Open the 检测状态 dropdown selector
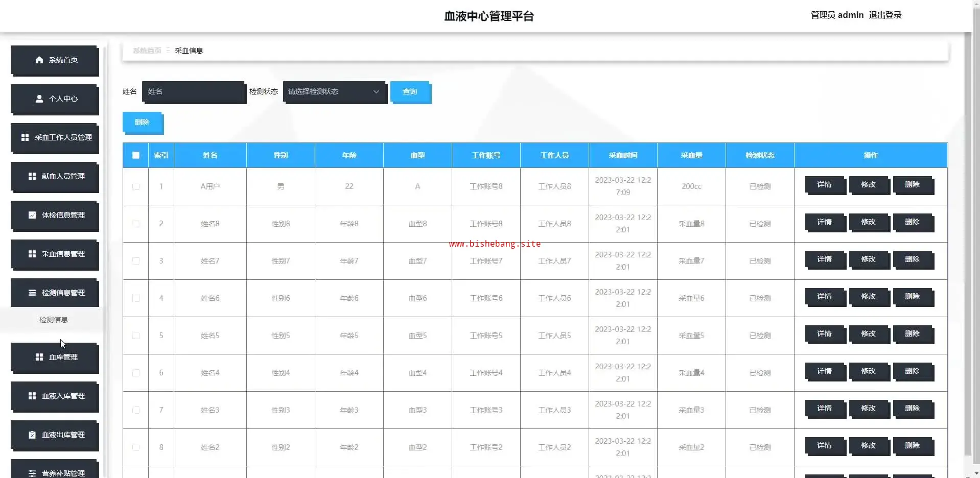 point(334,92)
